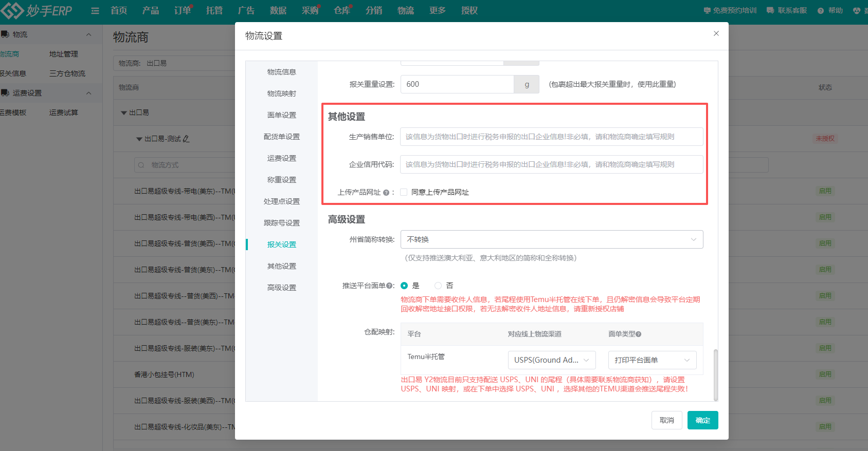The width and height of the screenshot is (868, 451).
Task: Click the help icon next to 面单类型
Action: click(x=639, y=334)
